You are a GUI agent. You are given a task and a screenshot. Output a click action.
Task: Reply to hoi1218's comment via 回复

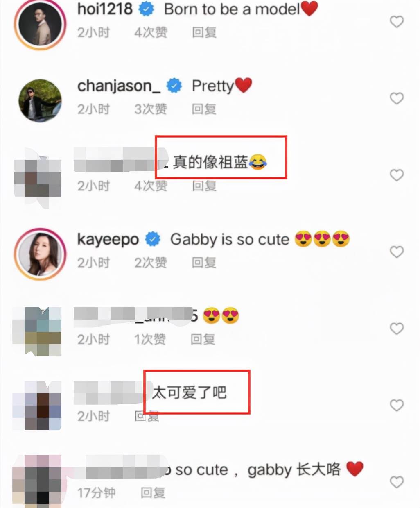click(x=204, y=32)
